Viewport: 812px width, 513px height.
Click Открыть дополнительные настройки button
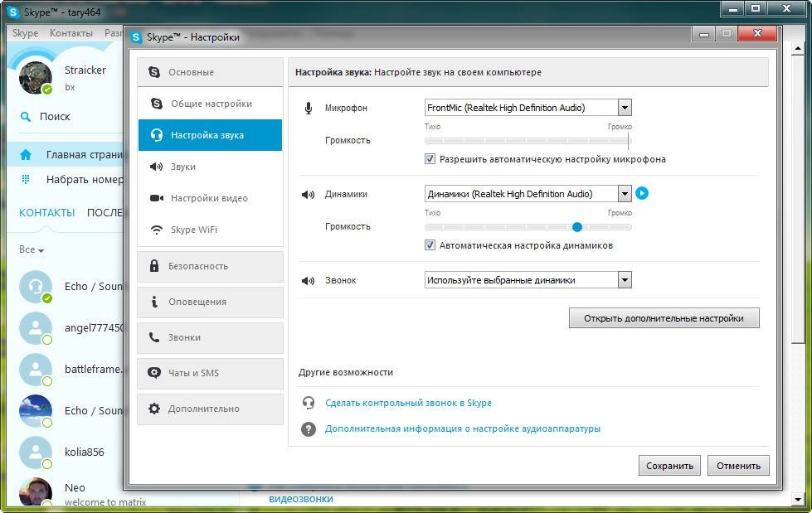coord(664,318)
